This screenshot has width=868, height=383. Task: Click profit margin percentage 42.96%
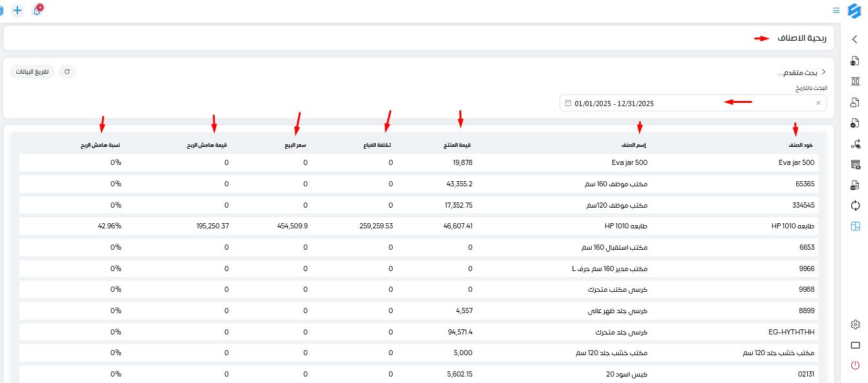click(110, 226)
